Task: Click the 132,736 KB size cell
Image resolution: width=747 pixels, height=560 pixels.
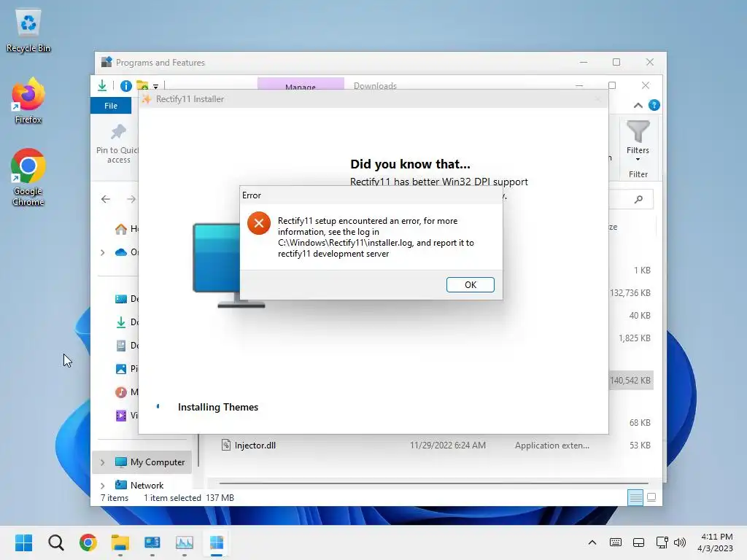Action: tap(630, 293)
